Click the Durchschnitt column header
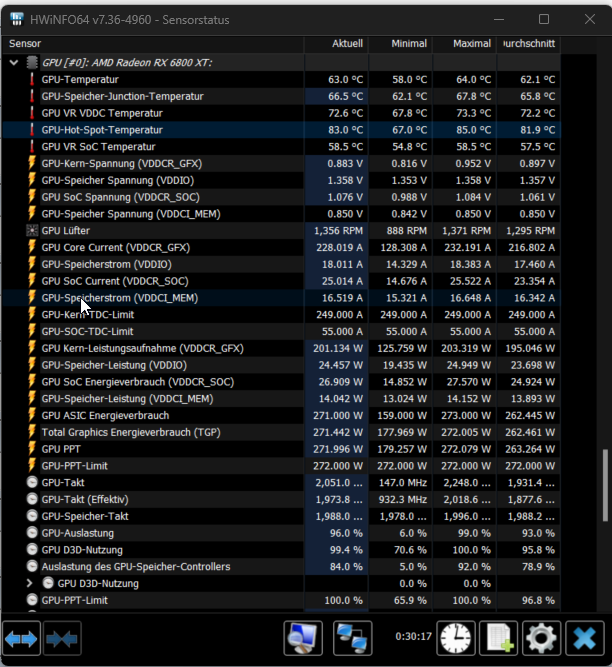The width and height of the screenshot is (612, 667). (x=529, y=43)
